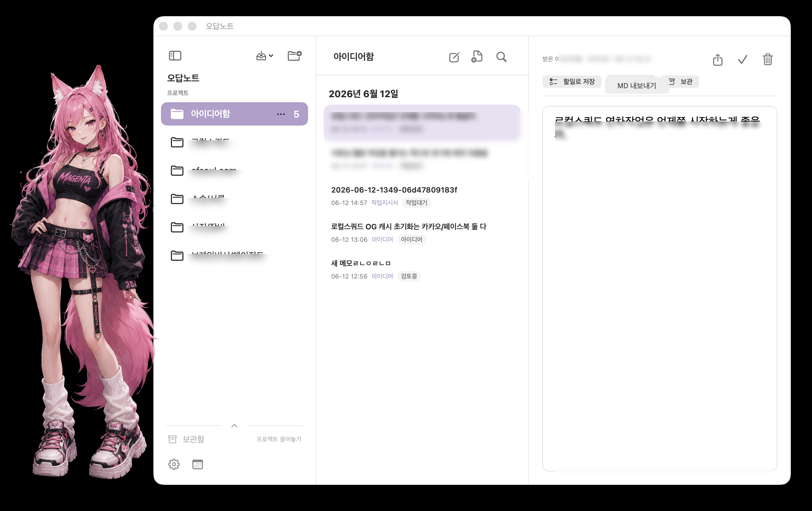Click the 오답노트 sidebar title
Screen dimensions: 812x511
point(183,78)
